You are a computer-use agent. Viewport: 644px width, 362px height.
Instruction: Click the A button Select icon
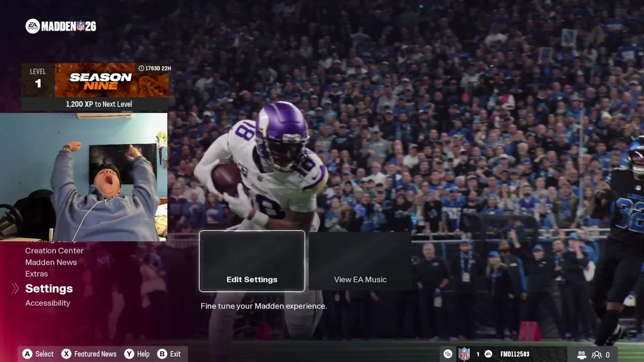coord(27,354)
